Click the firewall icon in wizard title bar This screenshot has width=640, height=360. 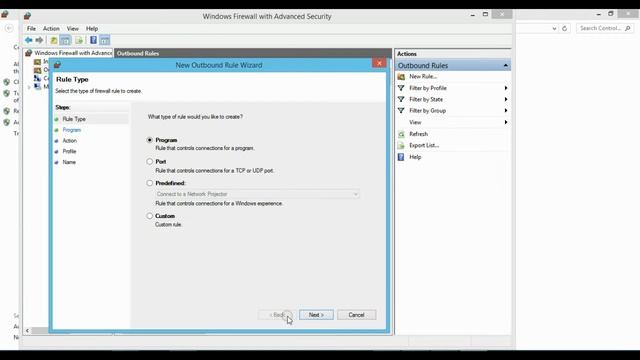(57, 65)
